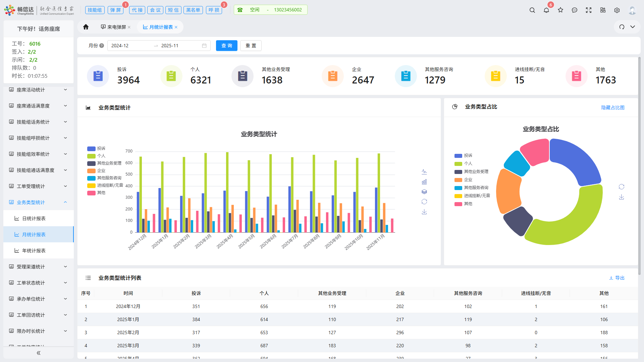Click the stacked chart toggle icon
644x362 pixels.
(424, 192)
